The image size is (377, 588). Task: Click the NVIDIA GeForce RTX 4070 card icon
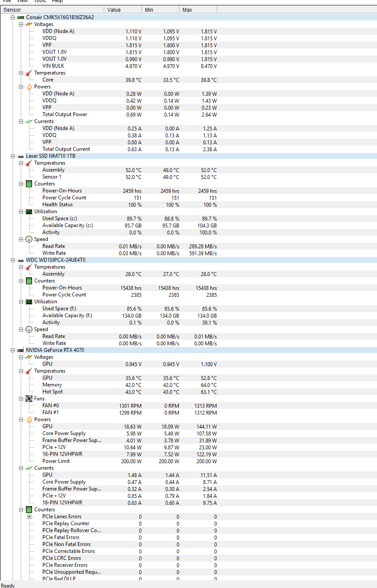click(x=21, y=350)
